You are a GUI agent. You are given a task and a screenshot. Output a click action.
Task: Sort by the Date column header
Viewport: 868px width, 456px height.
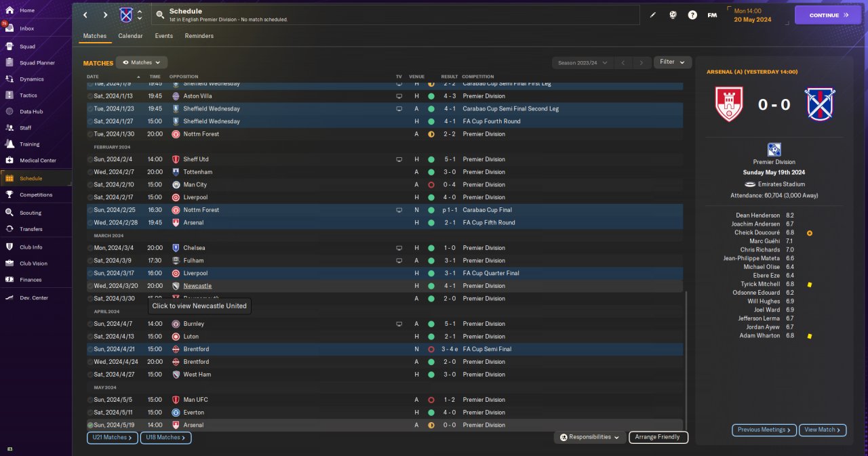tap(93, 77)
